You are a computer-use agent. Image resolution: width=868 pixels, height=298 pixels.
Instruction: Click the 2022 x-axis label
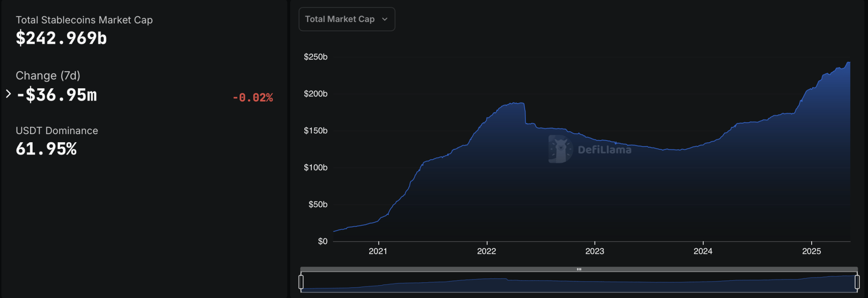click(487, 251)
